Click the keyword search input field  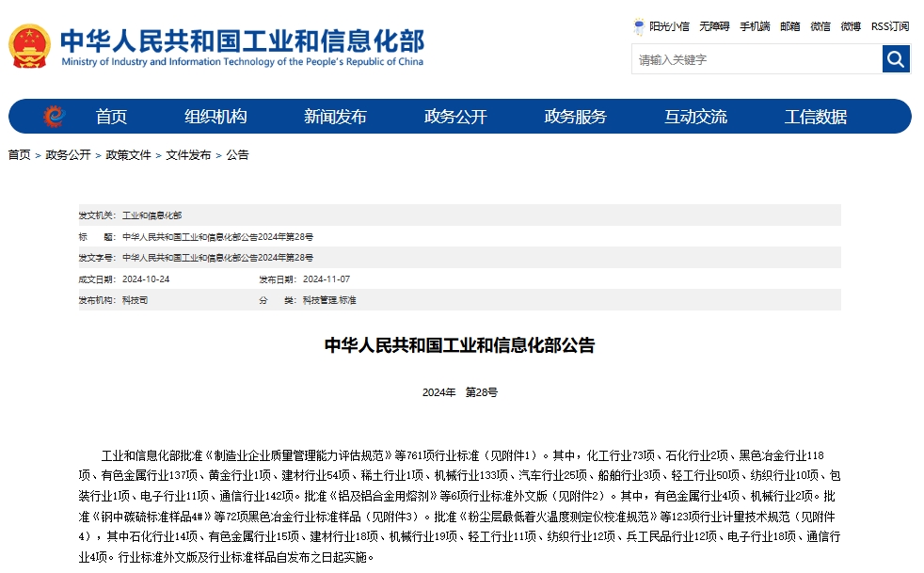pyautogui.click(x=756, y=59)
